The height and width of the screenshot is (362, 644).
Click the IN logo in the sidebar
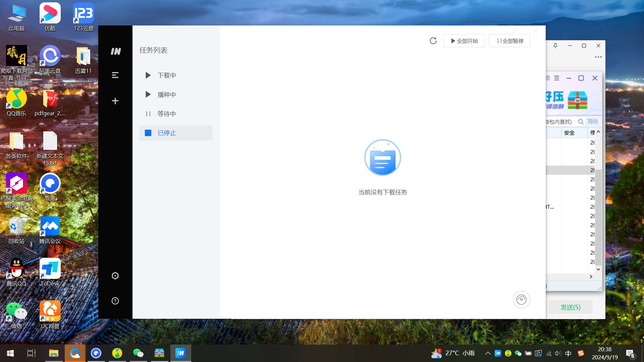[x=115, y=51]
